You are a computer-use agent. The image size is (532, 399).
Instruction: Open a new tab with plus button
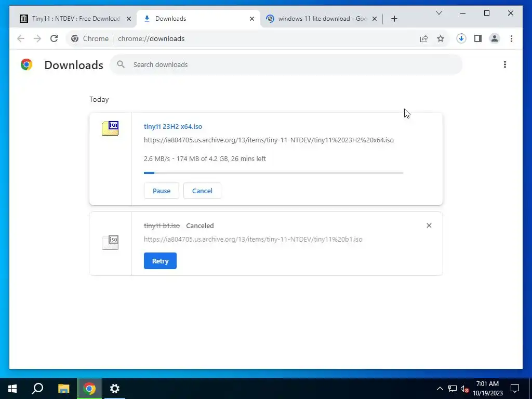[x=394, y=19]
